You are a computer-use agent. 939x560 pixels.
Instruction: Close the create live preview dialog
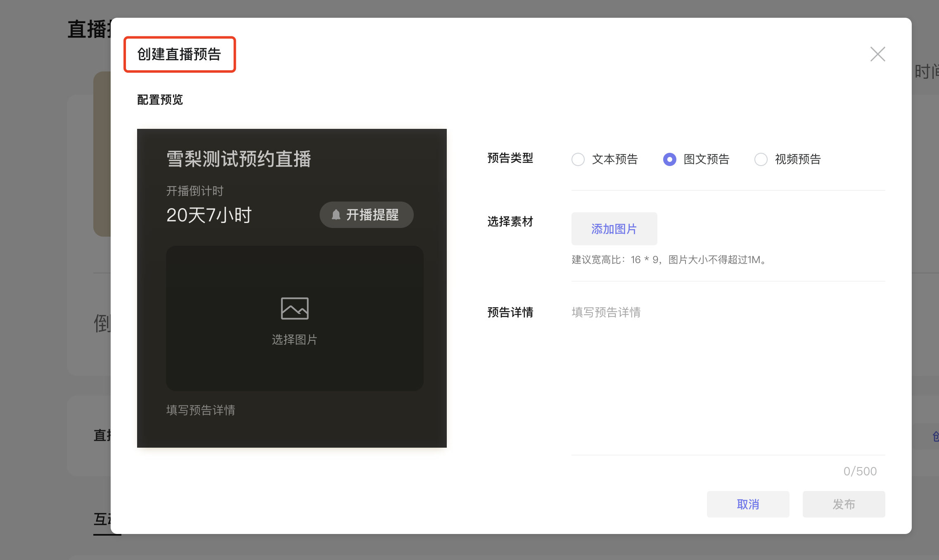(877, 54)
